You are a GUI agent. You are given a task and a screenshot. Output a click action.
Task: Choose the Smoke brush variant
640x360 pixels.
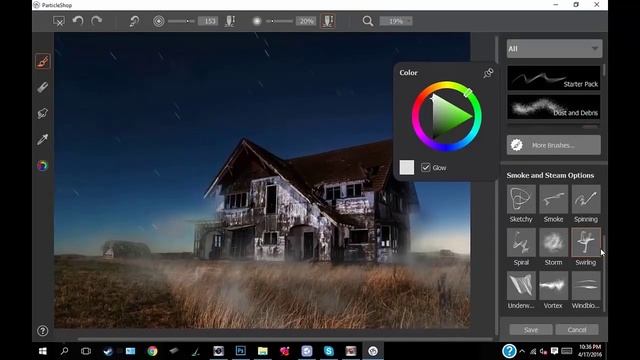553,199
